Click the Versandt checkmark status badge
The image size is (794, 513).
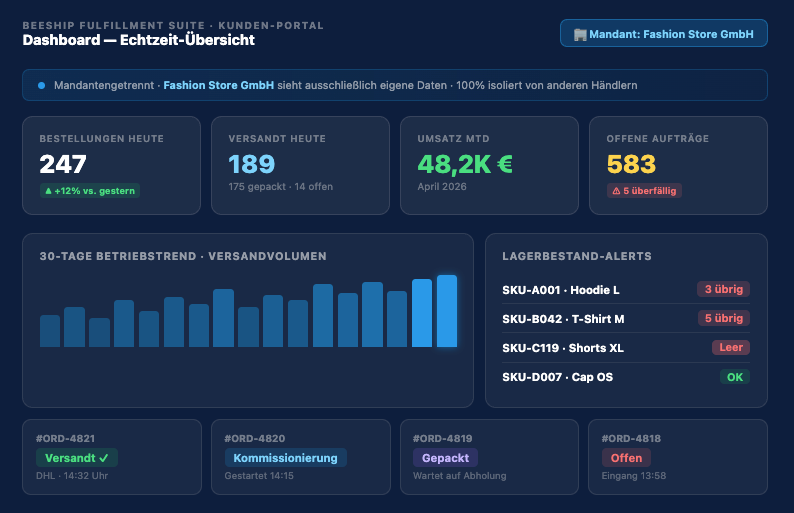point(77,458)
